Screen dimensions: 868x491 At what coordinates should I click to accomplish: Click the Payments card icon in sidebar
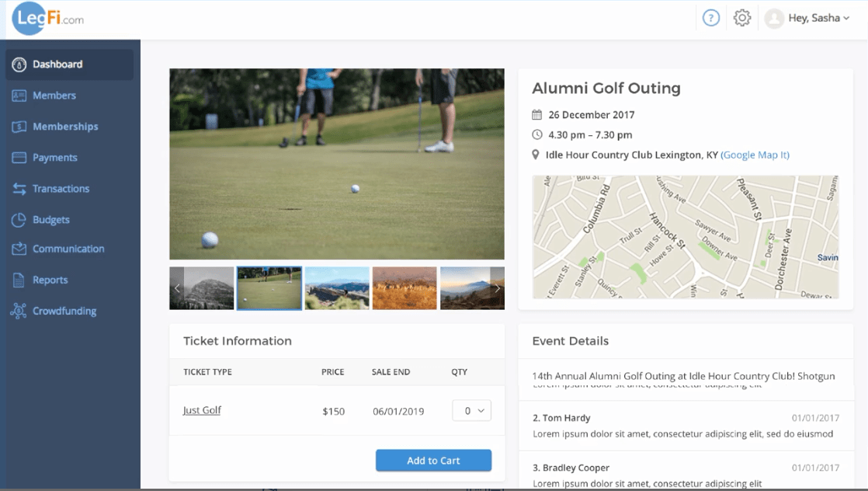19,158
